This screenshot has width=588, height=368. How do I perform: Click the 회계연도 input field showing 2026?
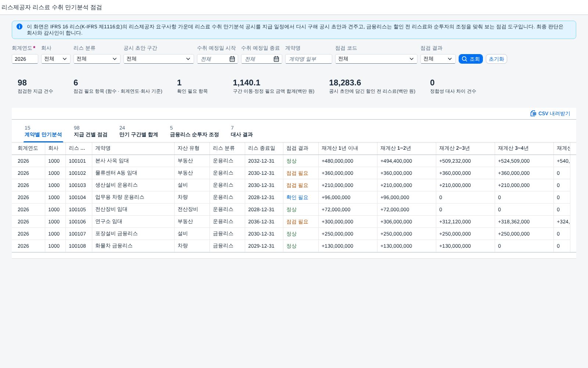[x=25, y=59]
